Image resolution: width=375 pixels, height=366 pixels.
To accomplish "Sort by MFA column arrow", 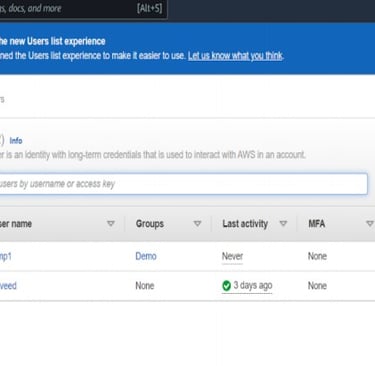I will tap(370, 224).
